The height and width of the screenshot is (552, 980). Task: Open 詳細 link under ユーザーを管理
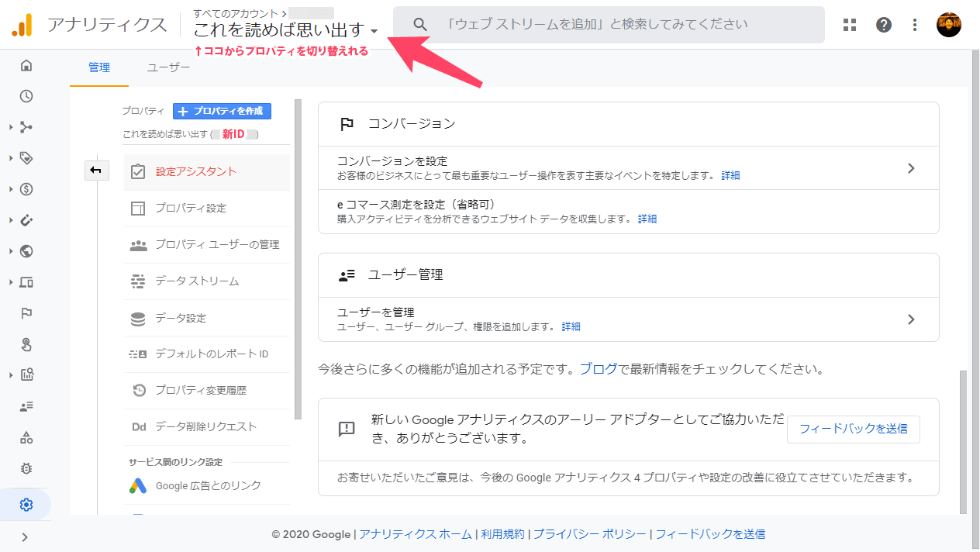click(x=571, y=327)
